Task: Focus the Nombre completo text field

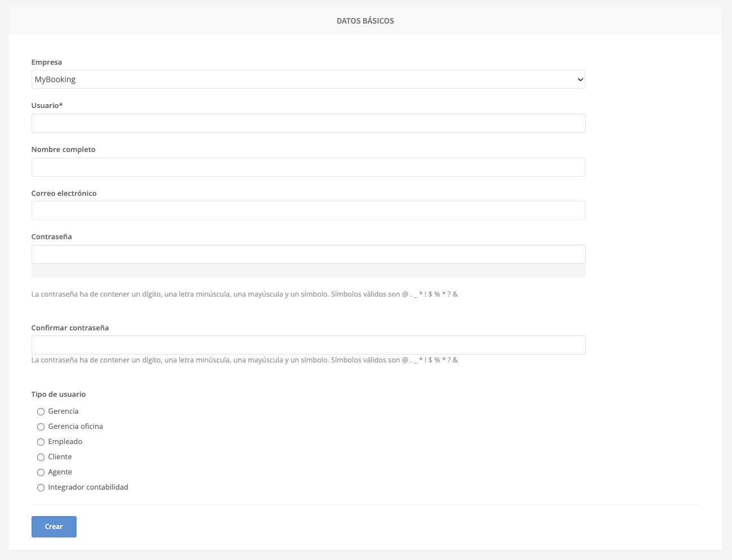Action: [308, 167]
